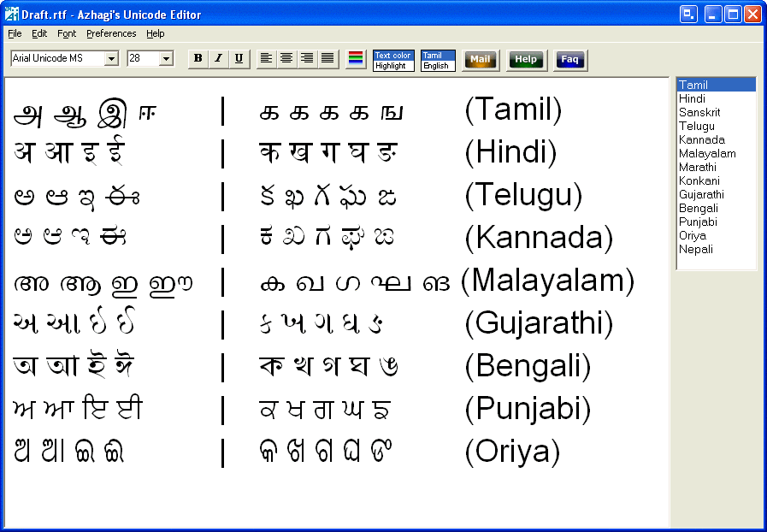Set the text color
The image size is (767, 532).
pos(392,53)
